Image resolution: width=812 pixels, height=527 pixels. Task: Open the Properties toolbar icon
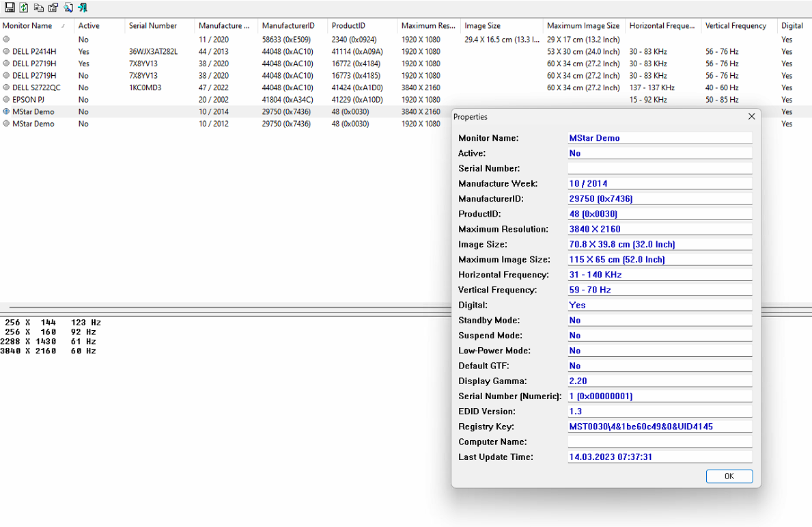coord(53,8)
